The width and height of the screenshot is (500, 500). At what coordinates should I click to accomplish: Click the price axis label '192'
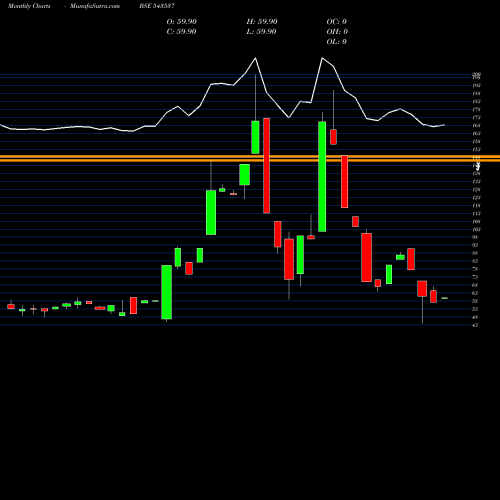tap(476, 85)
